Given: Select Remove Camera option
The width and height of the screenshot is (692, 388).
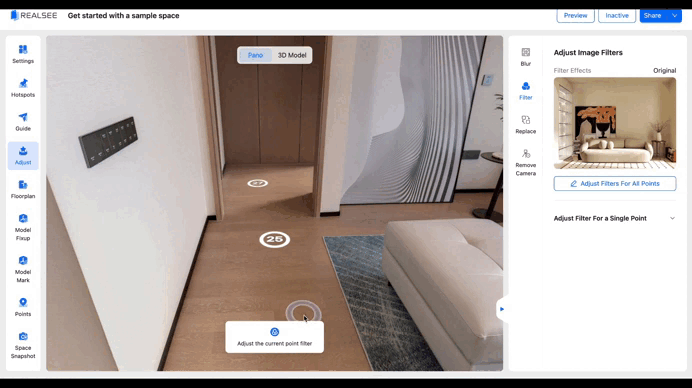Looking at the screenshot, I should [x=526, y=162].
